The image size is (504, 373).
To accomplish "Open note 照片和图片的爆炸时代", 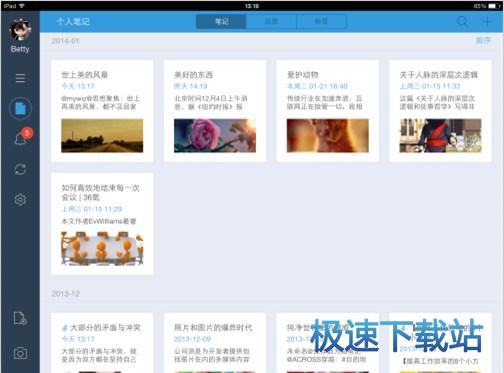I will [x=215, y=343].
